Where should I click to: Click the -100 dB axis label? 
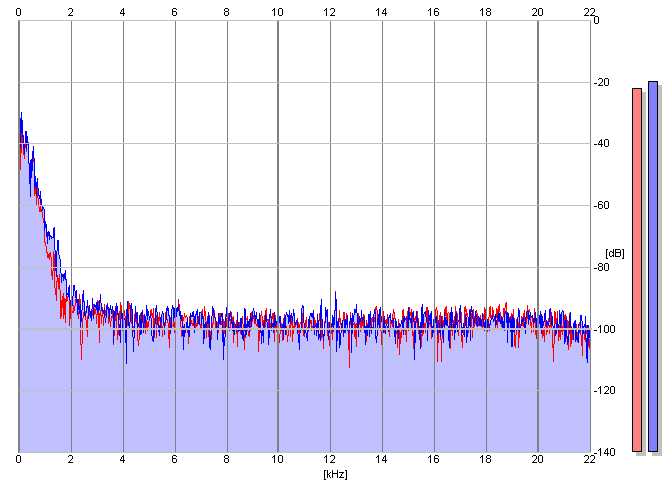604,329
